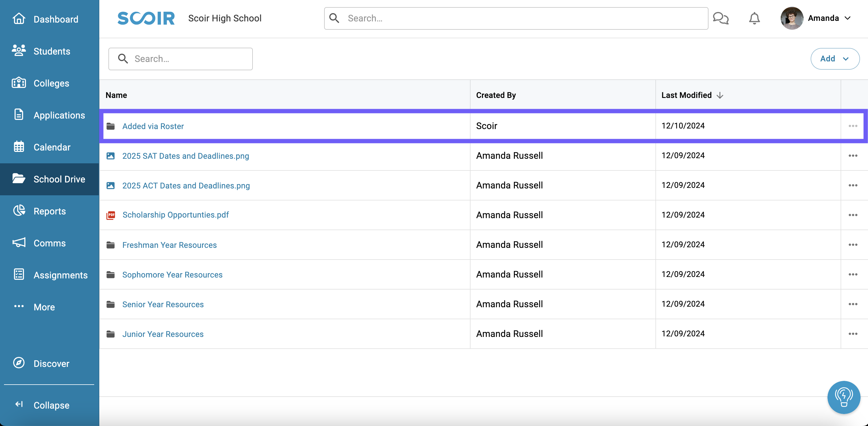
Task: Open the Dashboard home icon
Action: tap(19, 19)
